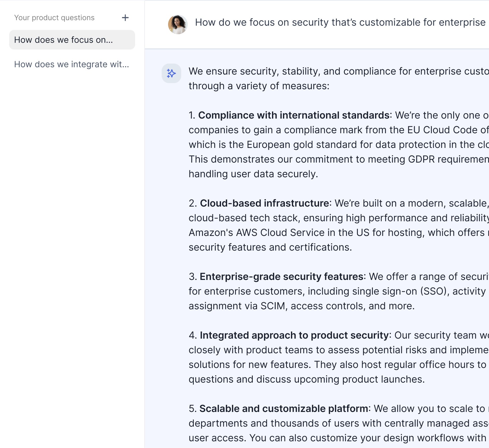The height and width of the screenshot is (448, 489).
Task: Click the 'Scalable and customizable platform' heading
Action: tap(284, 409)
